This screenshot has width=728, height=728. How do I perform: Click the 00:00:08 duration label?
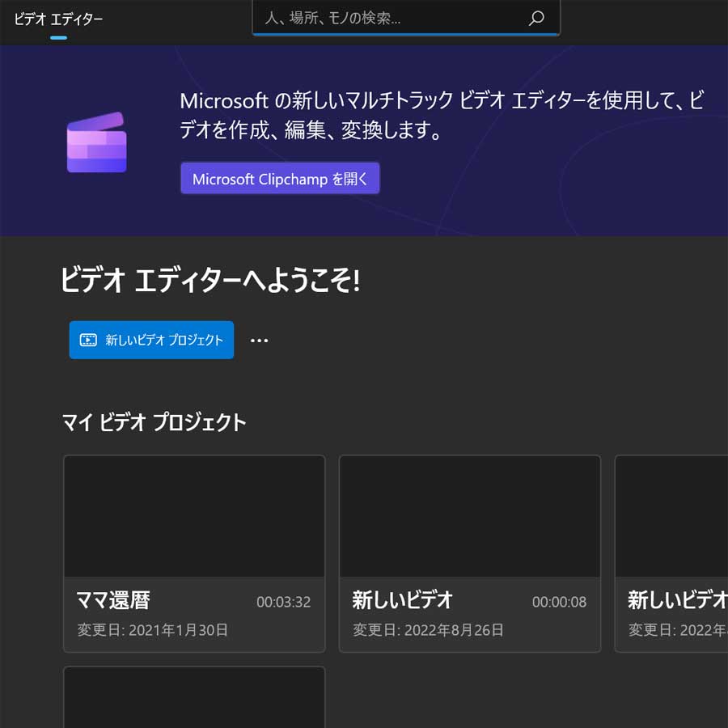point(560,602)
